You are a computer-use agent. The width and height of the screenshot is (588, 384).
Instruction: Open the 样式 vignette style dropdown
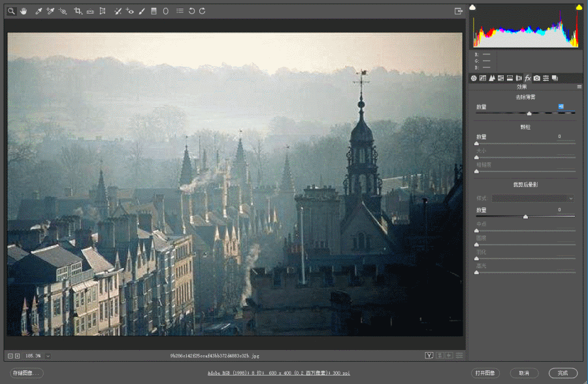click(532, 198)
